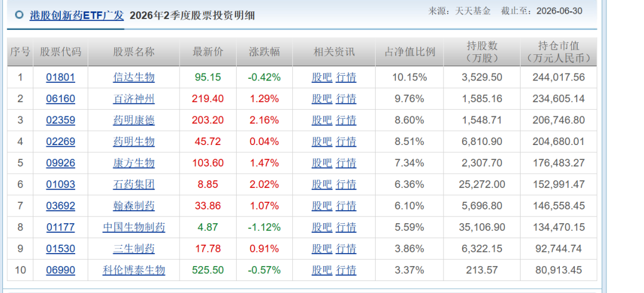Viewport: 644px width, 293px height.
Task: Select the 80,913.45 market value cell
Action: pos(560,270)
